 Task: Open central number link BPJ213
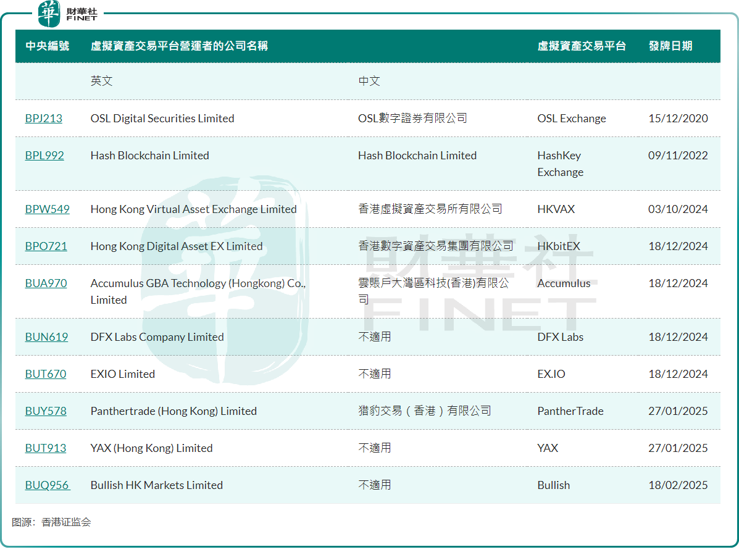pyautogui.click(x=43, y=119)
